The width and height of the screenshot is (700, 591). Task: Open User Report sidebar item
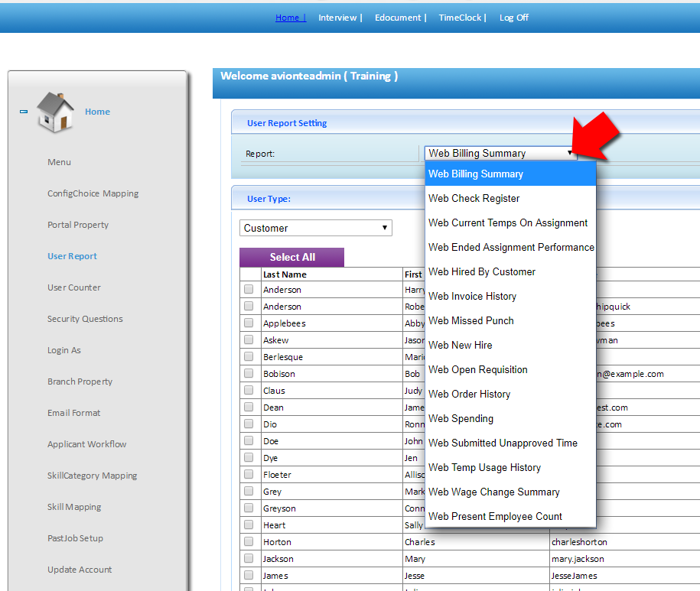click(73, 256)
